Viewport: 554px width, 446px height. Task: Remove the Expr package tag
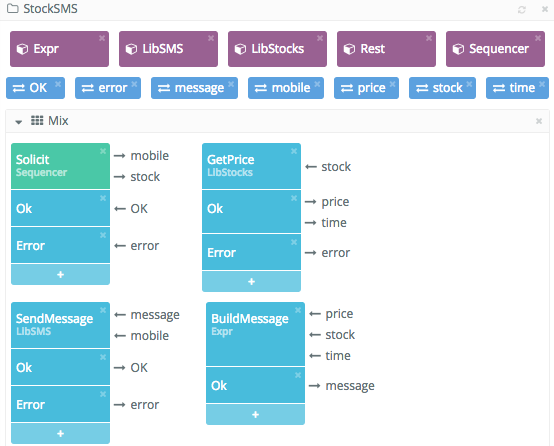pos(102,38)
